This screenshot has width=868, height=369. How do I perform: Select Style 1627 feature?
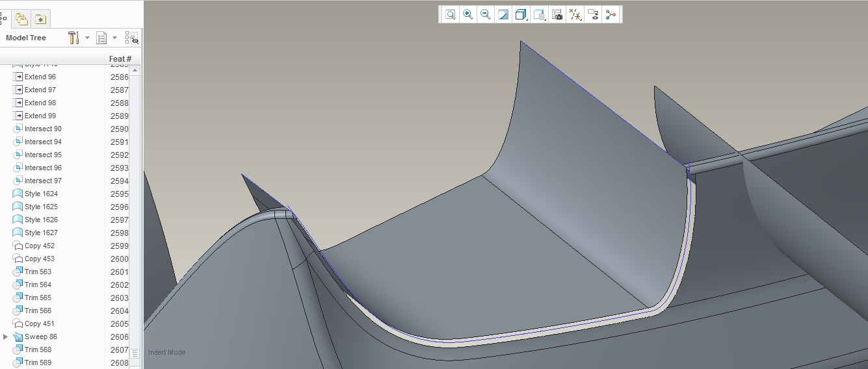click(x=41, y=233)
